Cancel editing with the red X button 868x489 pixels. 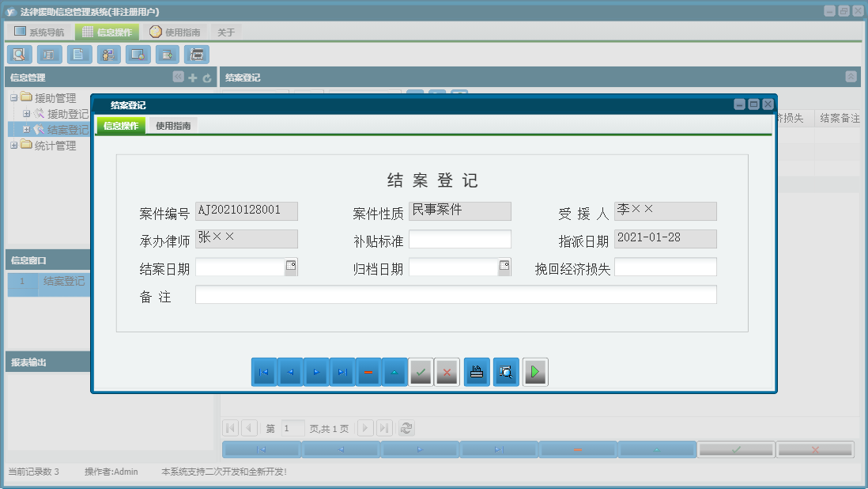click(447, 371)
